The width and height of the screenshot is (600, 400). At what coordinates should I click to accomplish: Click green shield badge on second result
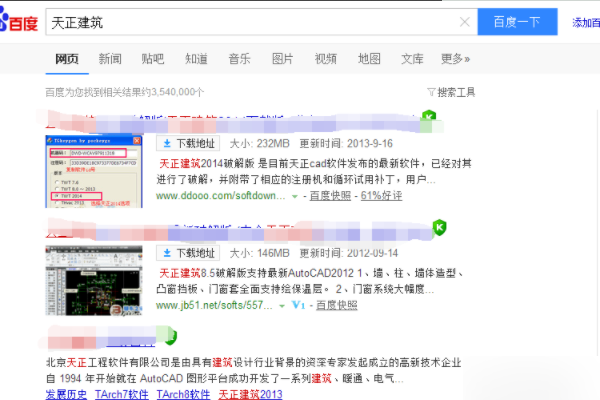coord(440,227)
